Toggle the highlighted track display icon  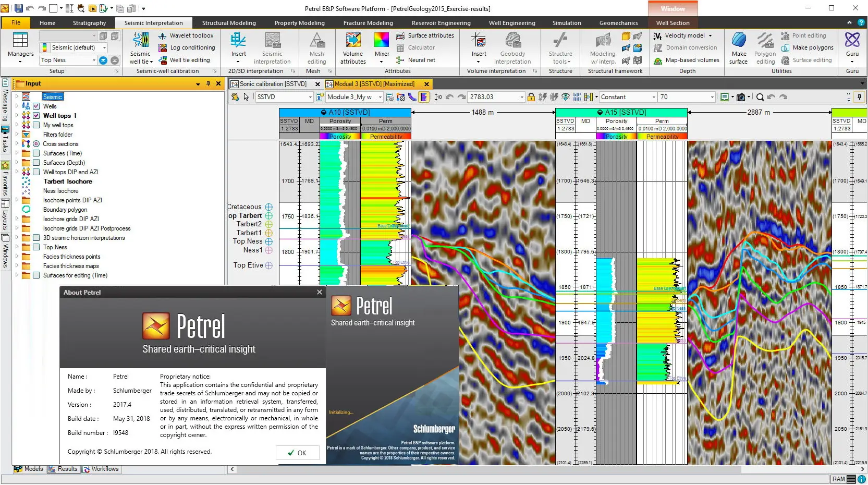pos(424,97)
